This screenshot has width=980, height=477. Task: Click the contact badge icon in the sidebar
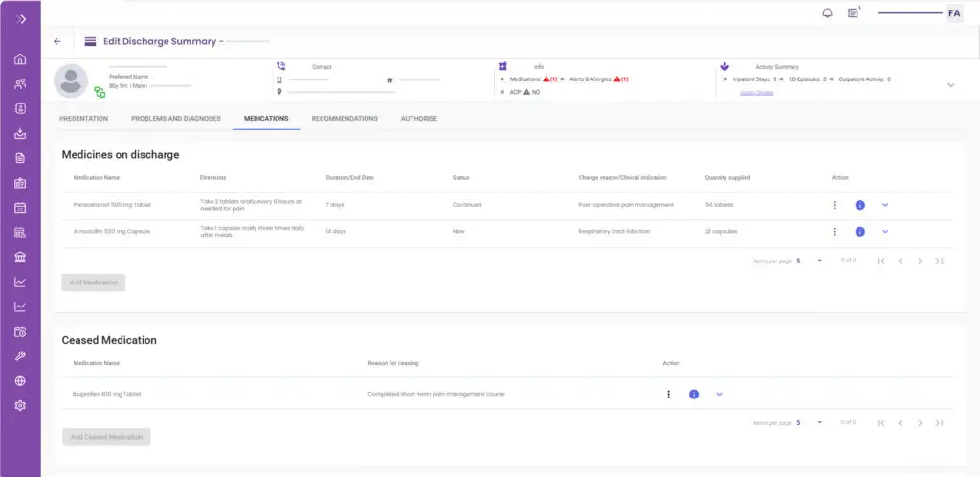(20, 109)
